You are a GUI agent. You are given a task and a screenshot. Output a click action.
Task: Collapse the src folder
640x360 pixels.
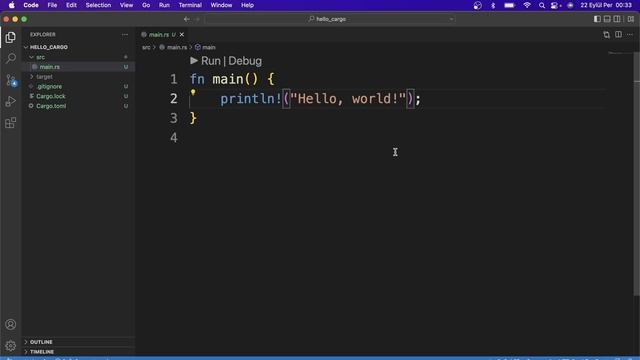(31, 57)
